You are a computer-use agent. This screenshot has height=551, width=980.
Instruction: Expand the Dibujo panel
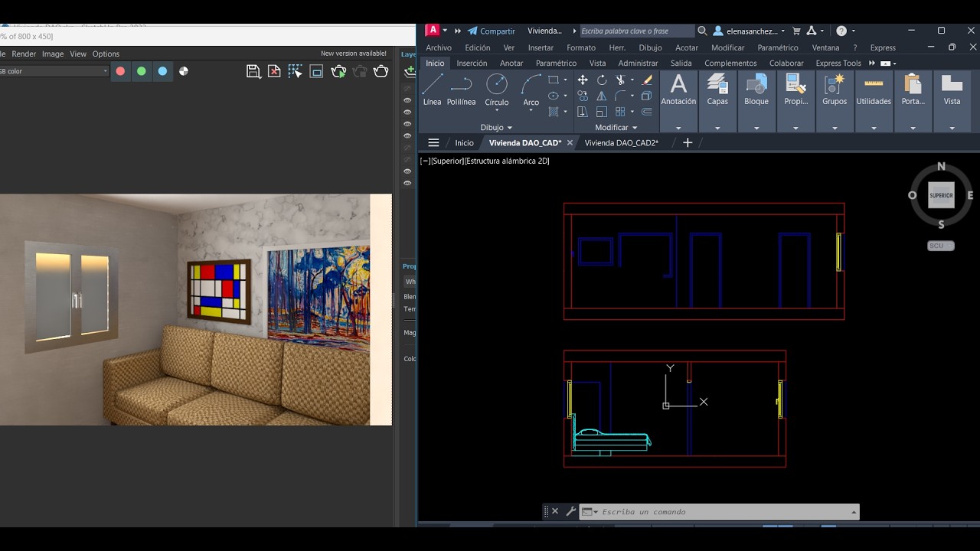pos(496,128)
